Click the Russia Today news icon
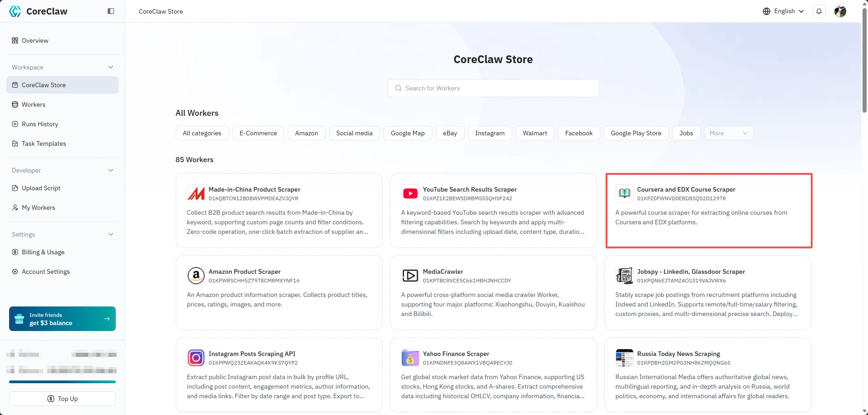 pyautogui.click(x=625, y=358)
